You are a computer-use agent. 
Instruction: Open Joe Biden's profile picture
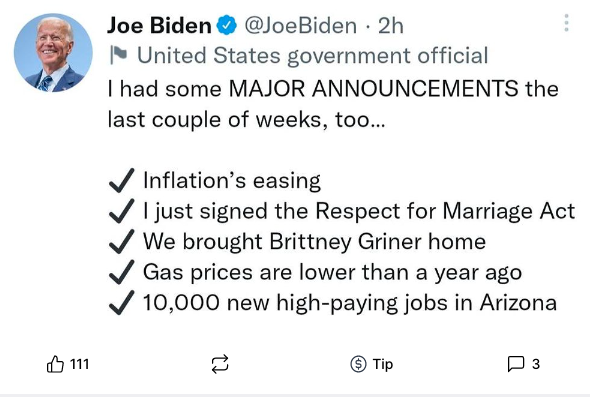click(x=53, y=53)
